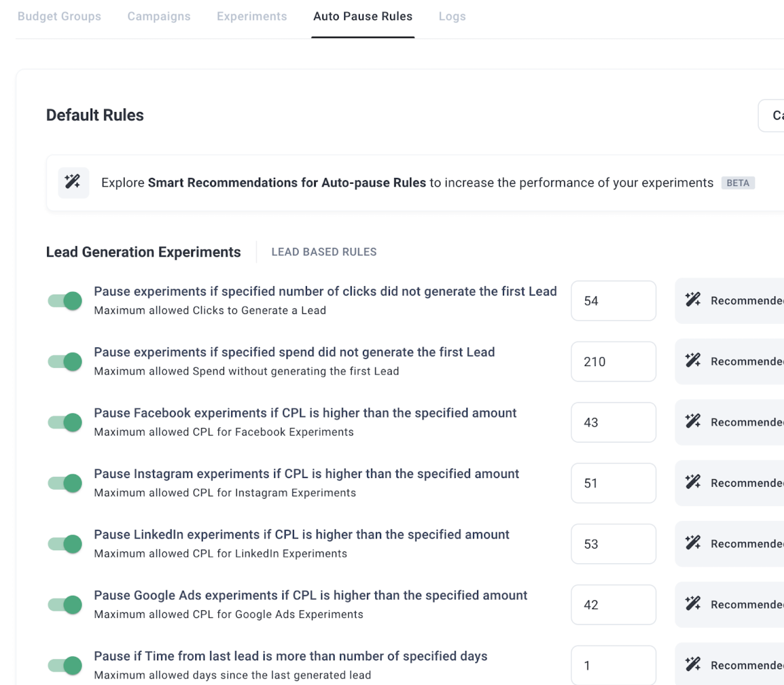Click 'Maximum allowed days since the last generated lead'

[x=232, y=675]
